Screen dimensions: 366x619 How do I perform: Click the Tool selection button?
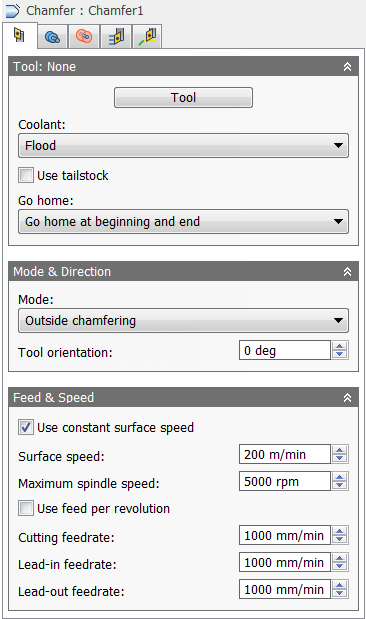click(184, 98)
